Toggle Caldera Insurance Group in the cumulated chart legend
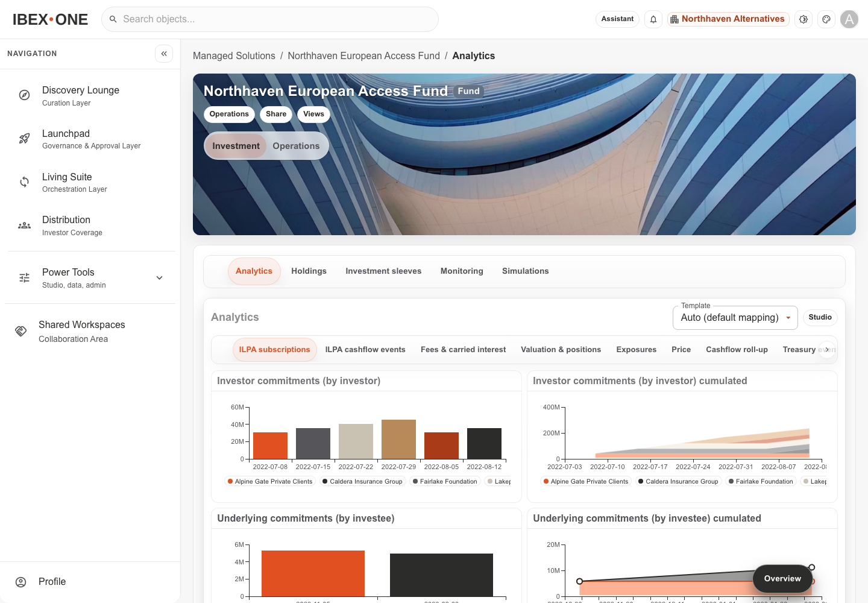Image resolution: width=868 pixels, height=603 pixels. pyautogui.click(x=678, y=481)
